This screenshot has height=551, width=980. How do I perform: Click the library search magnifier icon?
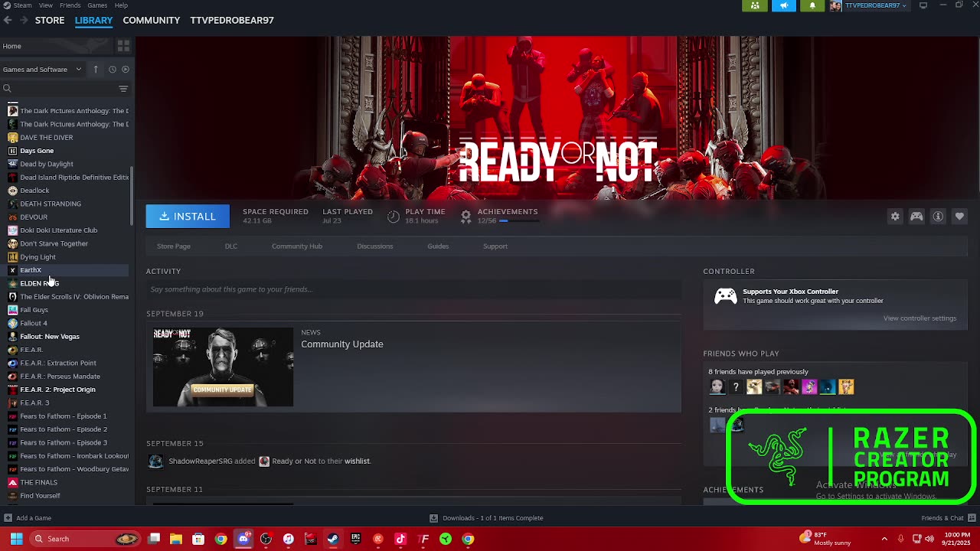click(7, 89)
